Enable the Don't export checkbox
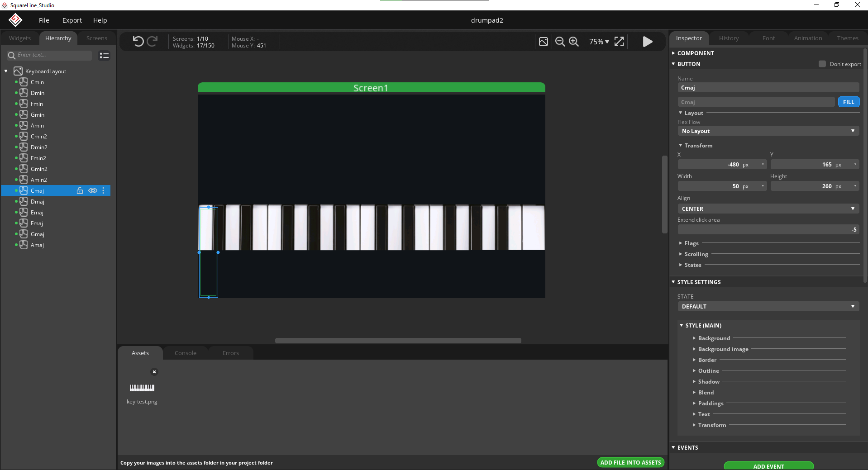Viewport: 868px width, 470px height. tap(822, 64)
